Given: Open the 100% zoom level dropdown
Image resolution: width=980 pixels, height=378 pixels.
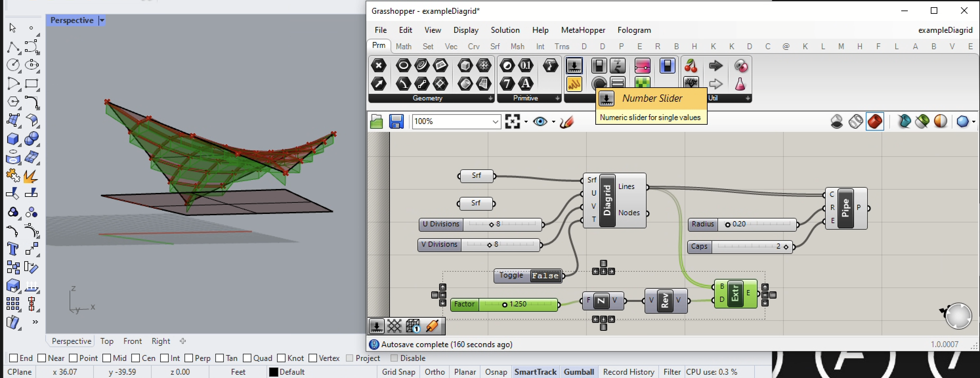Looking at the screenshot, I should click(x=495, y=122).
